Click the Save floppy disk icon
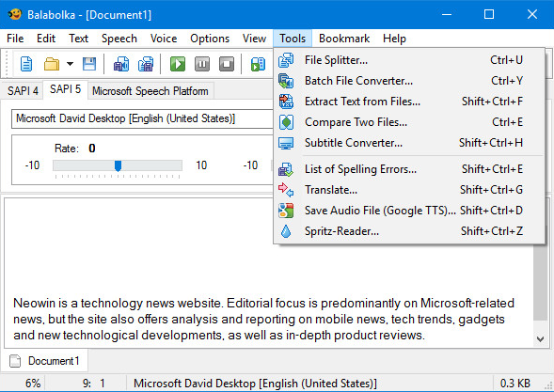The height and width of the screenshot is (392, 554). click(89, 64)
